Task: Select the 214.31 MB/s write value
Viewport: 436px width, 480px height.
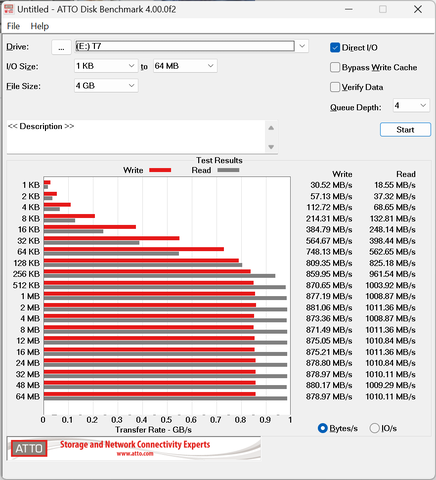Action: click(329, 218)
